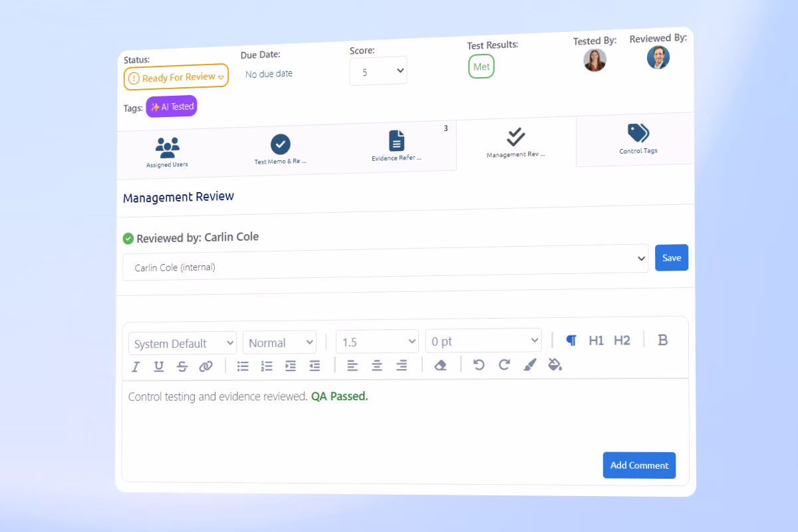The width and height of the screenshot is (798, 532).
Task: Toggle italic formatting in the editor
Action: (136, 366)
